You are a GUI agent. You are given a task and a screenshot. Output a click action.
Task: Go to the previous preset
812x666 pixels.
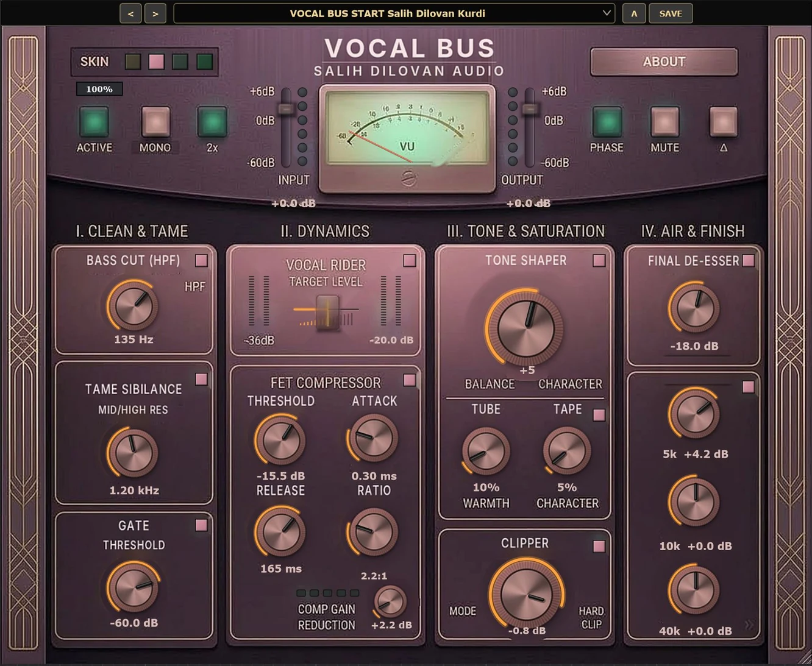point(130,13)
